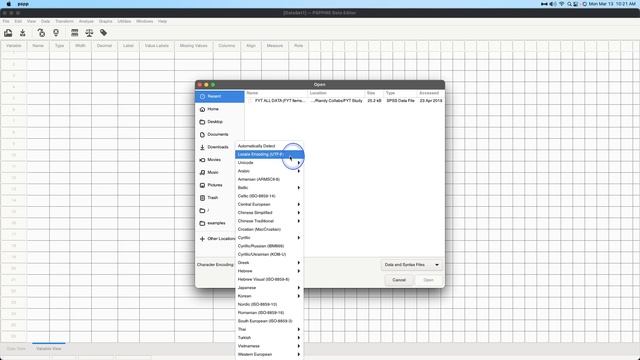Expand the Vietnamese encoding submenu

pos(269,346)
